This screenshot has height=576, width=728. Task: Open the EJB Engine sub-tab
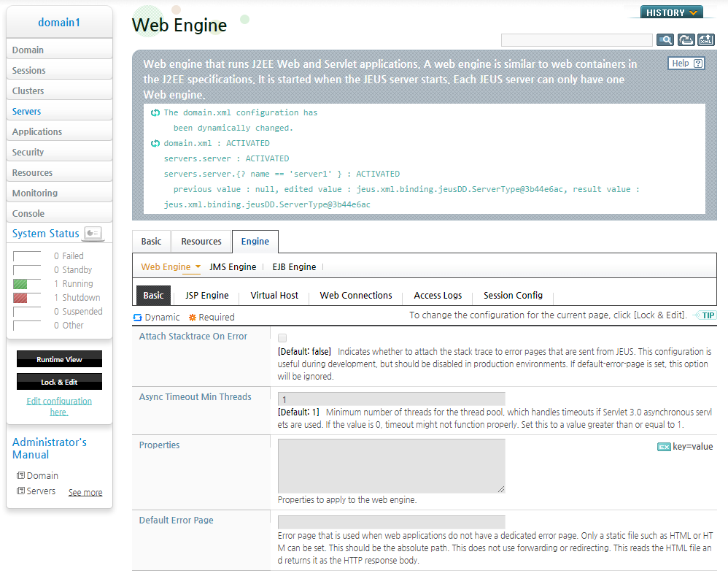(x=294, y=267)
